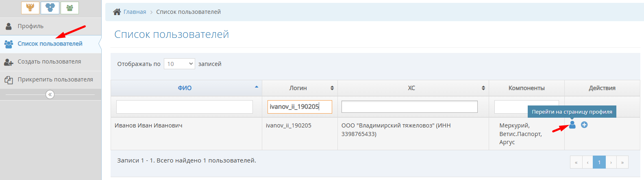Collapse the sidebar with double-chevron button
The image size is (644, 180).
tap(50, 94)
